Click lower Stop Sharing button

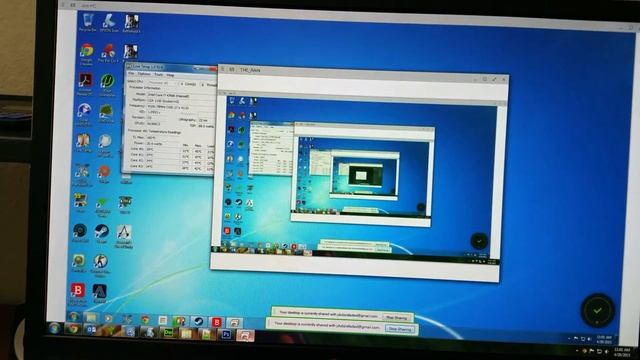[399, 329]
